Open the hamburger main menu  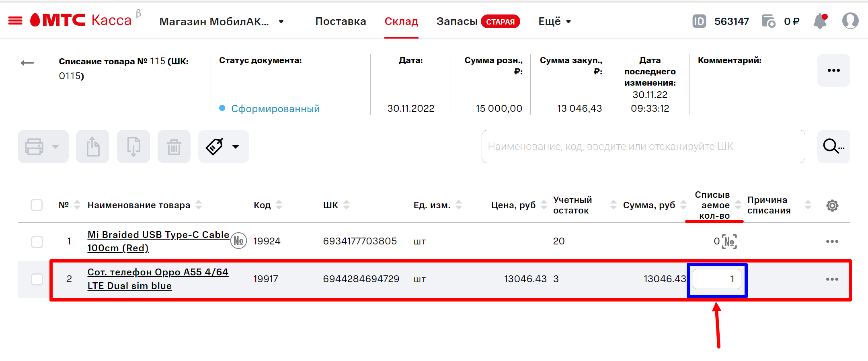tap(15, 21)
